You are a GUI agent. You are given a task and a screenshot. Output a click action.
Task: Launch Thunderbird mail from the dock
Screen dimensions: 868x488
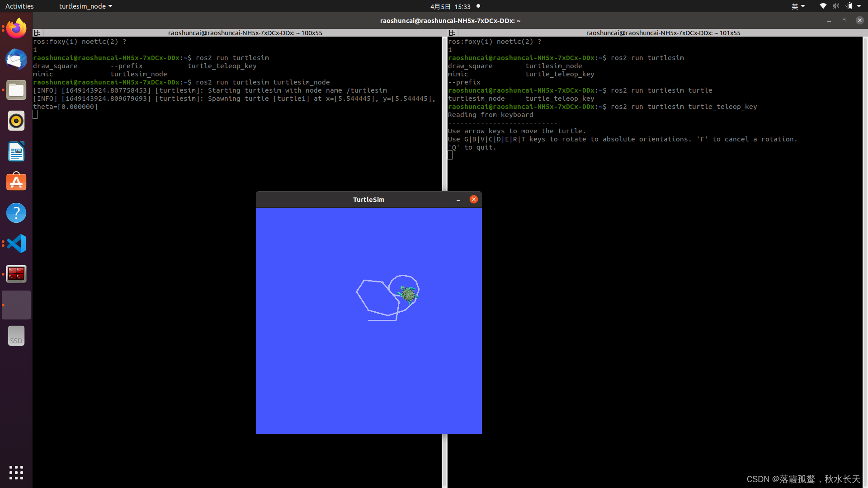[x=16, y=59]
